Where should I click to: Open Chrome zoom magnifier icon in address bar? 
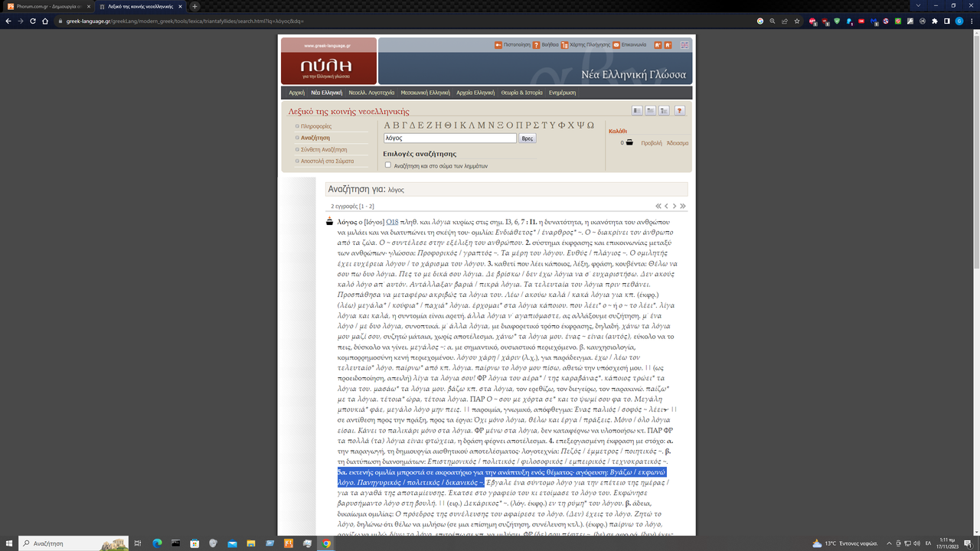tap(773, 21)
